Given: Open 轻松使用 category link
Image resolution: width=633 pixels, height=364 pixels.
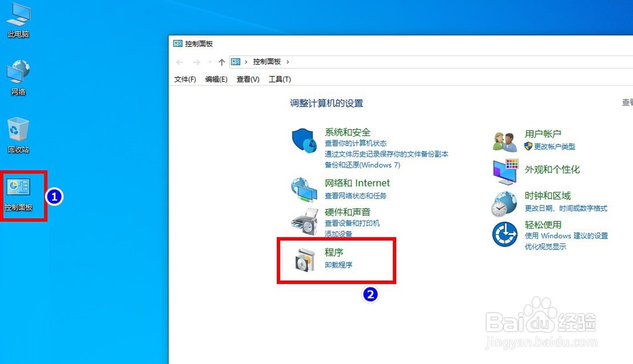Looking at the screenshot, I should pos(543,225).
